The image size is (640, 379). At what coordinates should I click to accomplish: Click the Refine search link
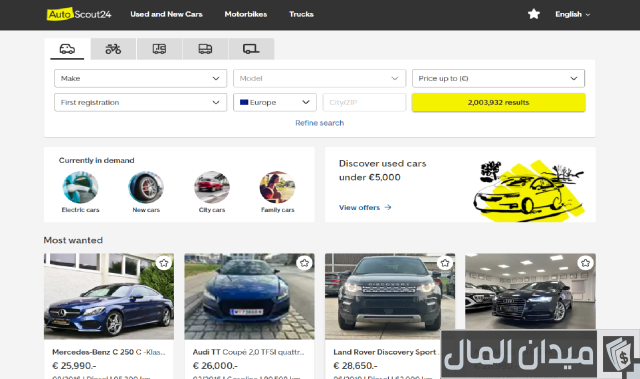[x=320, y=123]
